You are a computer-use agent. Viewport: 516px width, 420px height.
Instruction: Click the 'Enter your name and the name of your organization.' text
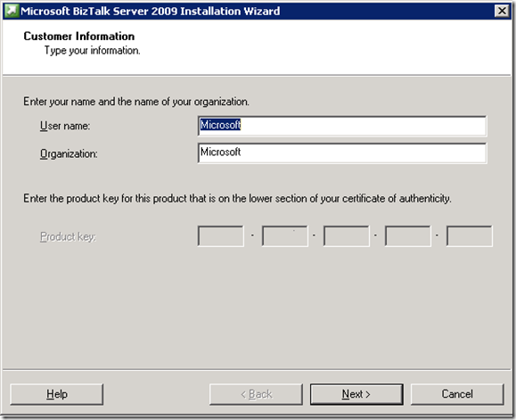pos(136,102)
